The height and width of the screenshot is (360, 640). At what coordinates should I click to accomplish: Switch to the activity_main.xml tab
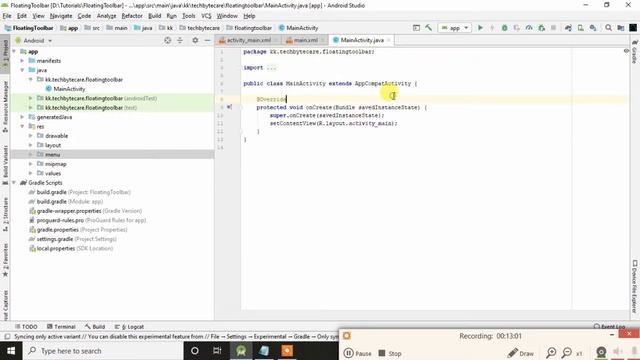tap(249, 40)
